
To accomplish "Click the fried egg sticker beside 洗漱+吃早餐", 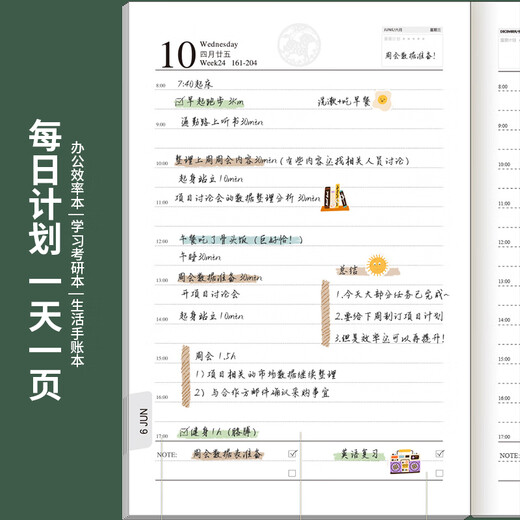I will (x=382, y=100).
